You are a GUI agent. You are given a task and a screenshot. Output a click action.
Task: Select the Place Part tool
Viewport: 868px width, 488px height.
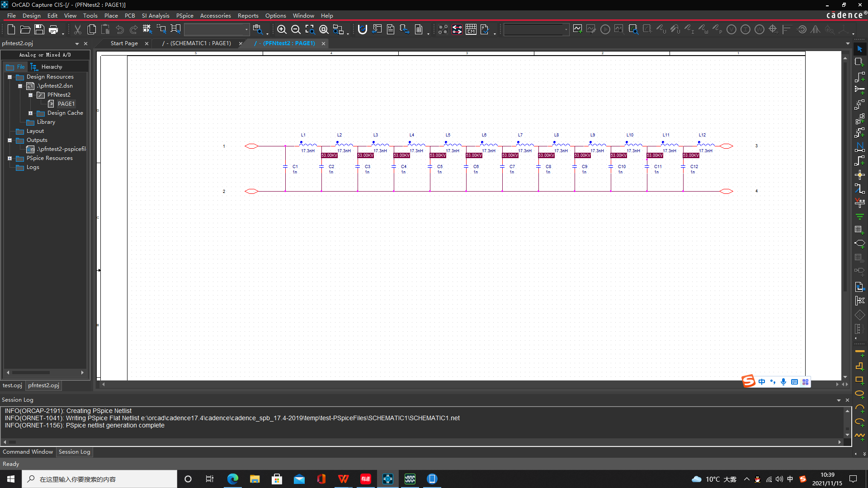coord(859,62)
